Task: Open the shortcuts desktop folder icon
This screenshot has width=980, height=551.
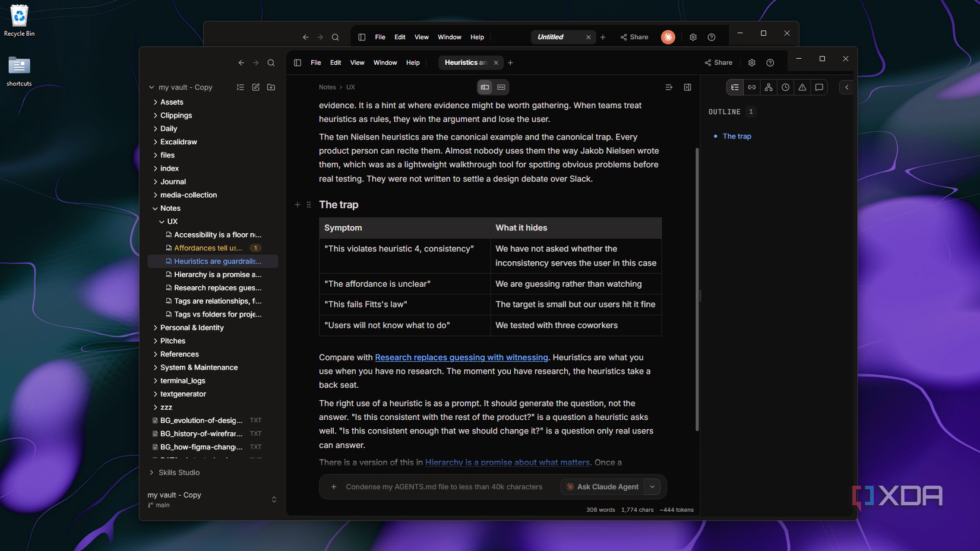Action: (19, 71)
